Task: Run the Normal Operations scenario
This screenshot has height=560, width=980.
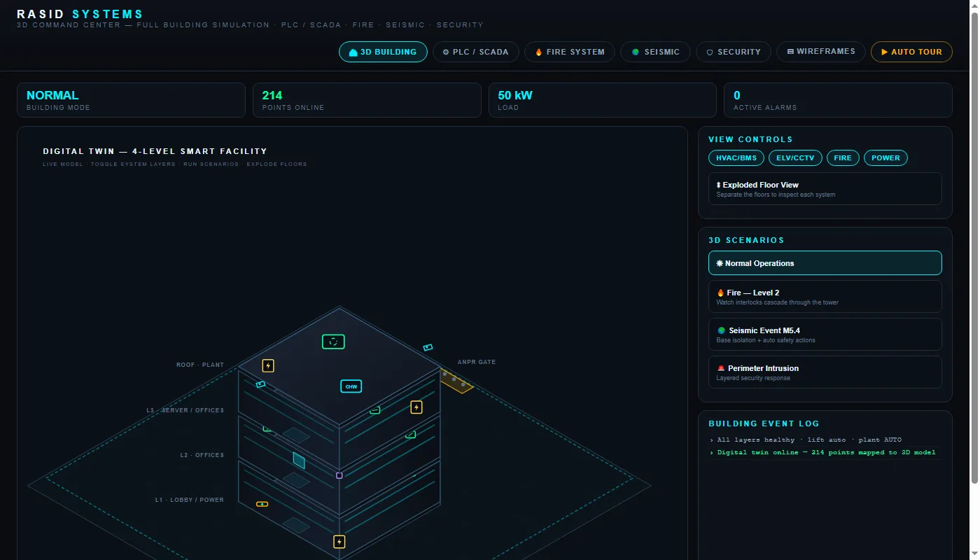Action: [825, 263]
